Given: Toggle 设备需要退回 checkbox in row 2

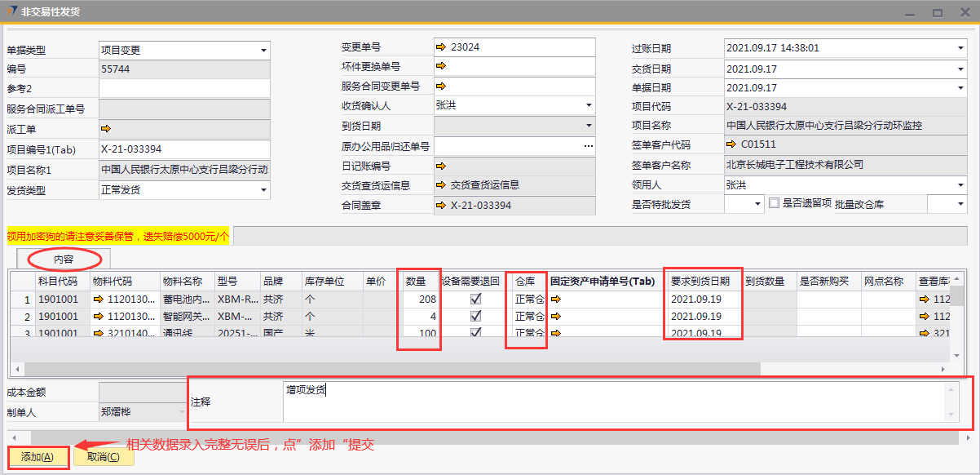Looking at the screenshot, I should tap(475, 316).
